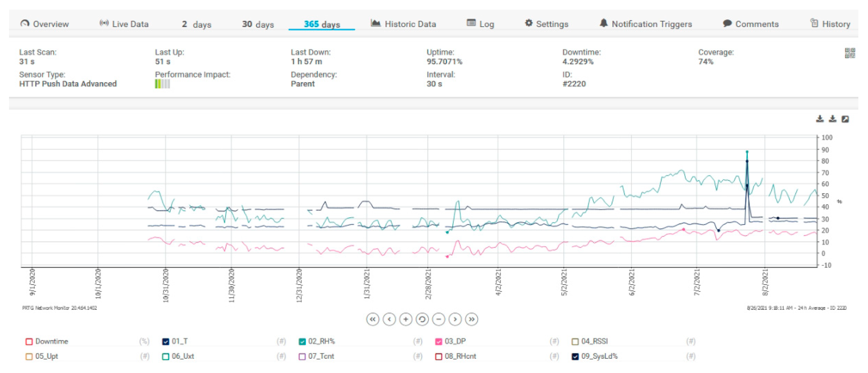Open the Historic Data tab
This screenshot has height=373, width=868.
tap(403, 24)
